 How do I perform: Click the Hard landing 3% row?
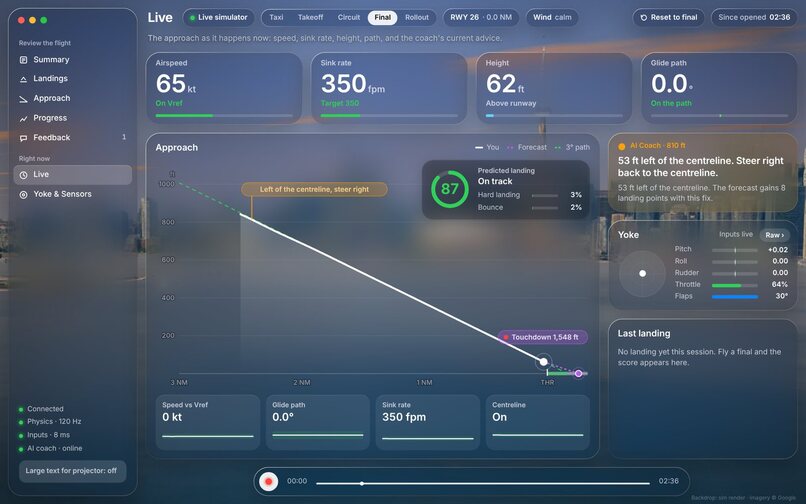click(x=529, y=195)
